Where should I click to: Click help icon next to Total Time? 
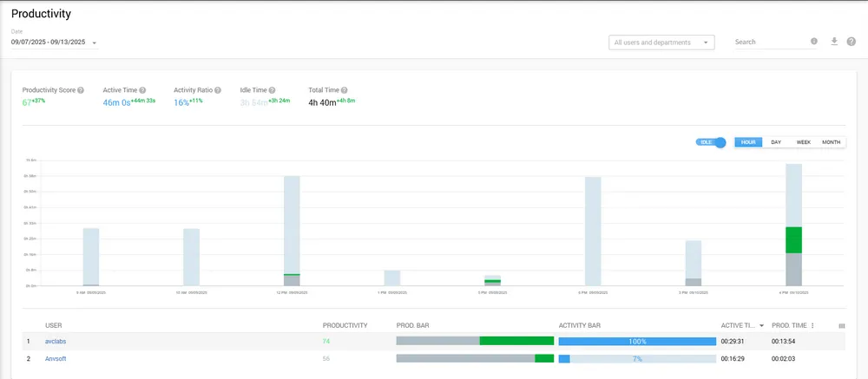tap(344, 90)
